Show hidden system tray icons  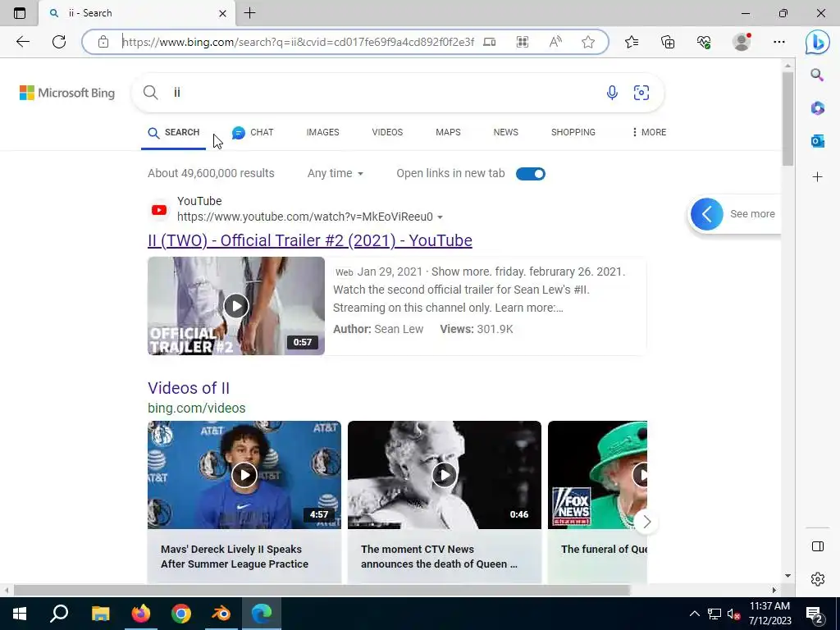694,614
